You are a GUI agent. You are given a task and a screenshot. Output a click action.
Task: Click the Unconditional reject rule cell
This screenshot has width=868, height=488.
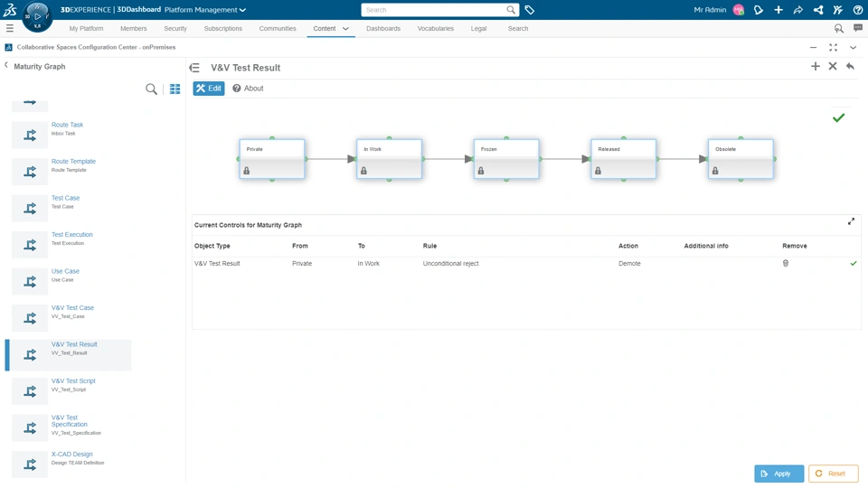[450, 263]
